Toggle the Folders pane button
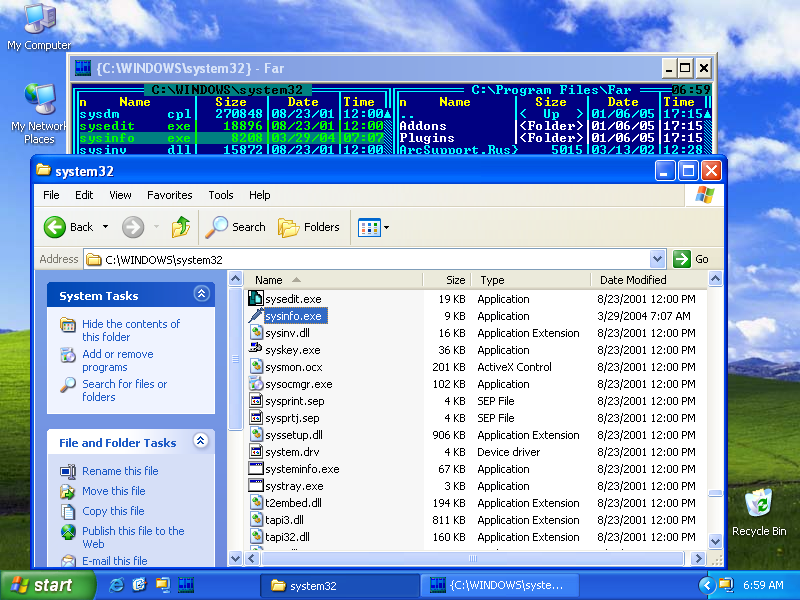 point(309,227)
